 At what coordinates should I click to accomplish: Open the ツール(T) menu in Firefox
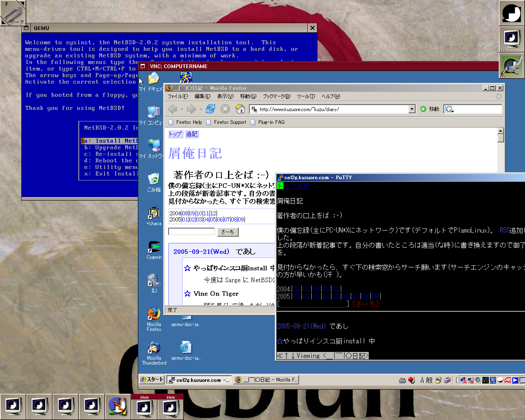306,96
